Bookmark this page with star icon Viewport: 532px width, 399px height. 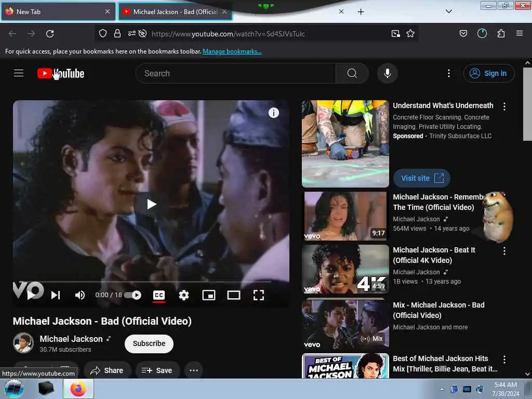point(410,33)
